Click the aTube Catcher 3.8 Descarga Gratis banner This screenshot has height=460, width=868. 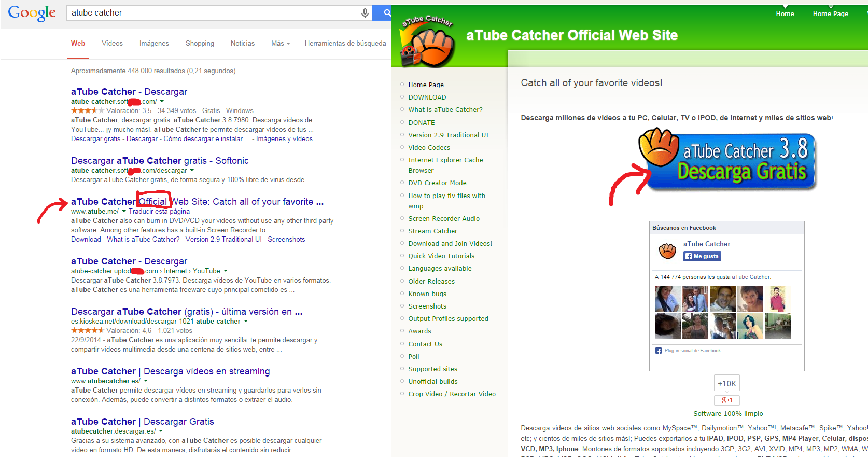coord(727,161)
